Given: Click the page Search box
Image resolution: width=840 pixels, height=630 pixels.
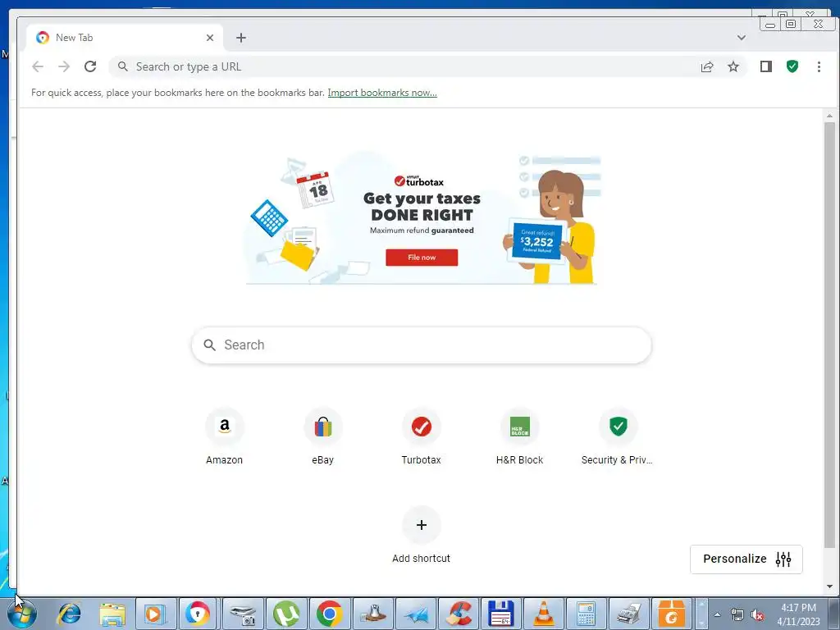Looking at the screenshot, I should 422,345.
